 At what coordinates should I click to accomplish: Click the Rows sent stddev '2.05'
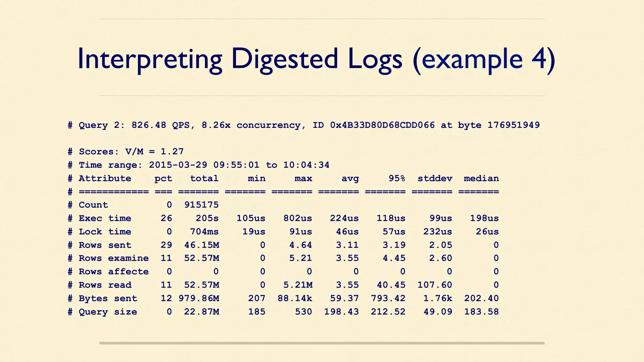(x=441, y=245)
